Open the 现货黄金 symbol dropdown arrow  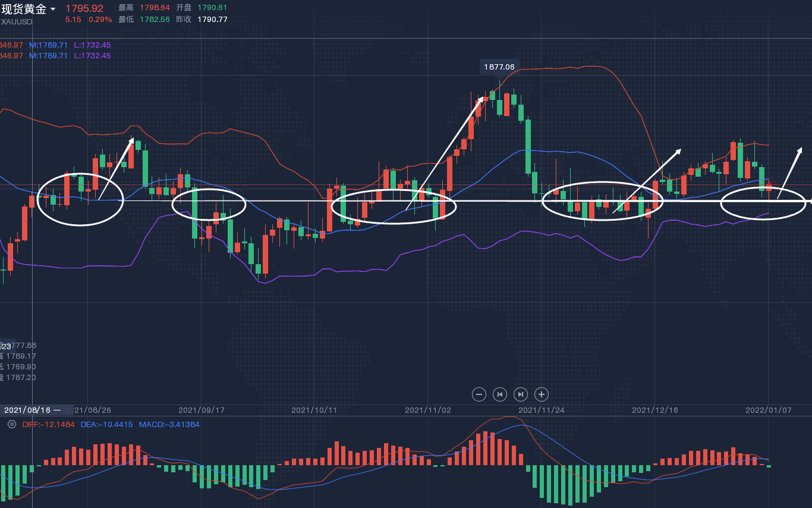pos(53,9)
